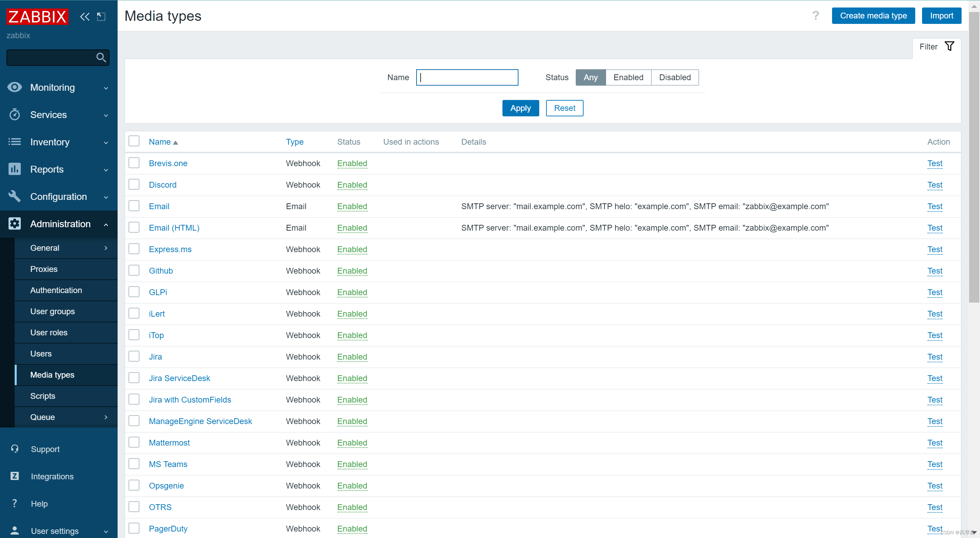This screenshot has width=980, height=538.
Task: Click inside the Name filter field
Action: click(x=467, y=77)
